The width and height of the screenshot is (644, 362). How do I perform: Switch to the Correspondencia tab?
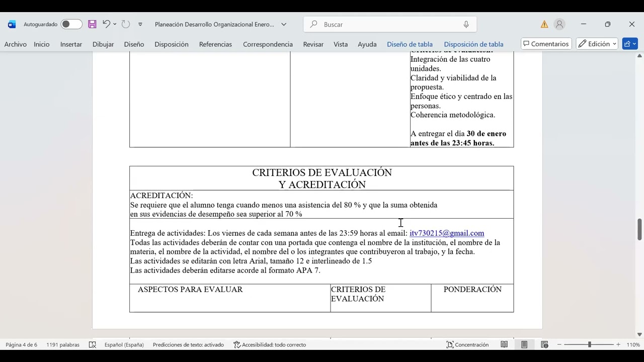268,44
